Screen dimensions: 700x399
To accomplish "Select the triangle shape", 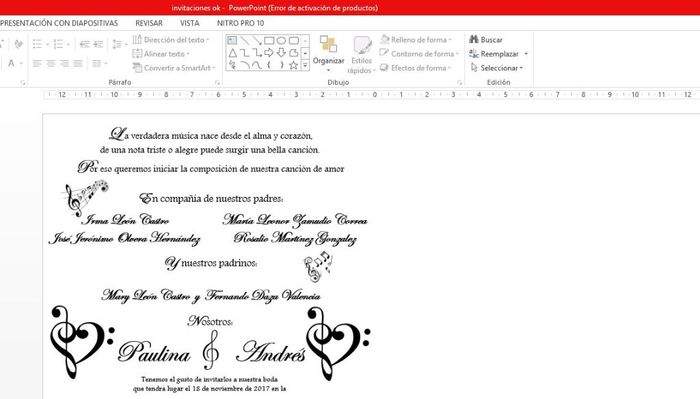I will coord(232,53).
